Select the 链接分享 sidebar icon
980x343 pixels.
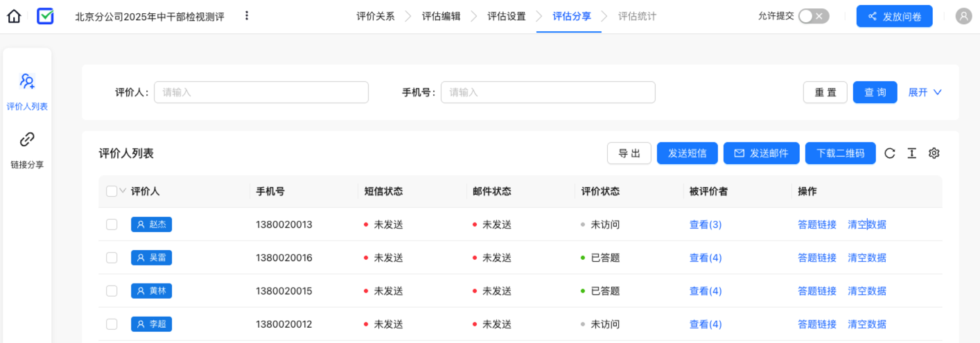click(x=27, y=139)
